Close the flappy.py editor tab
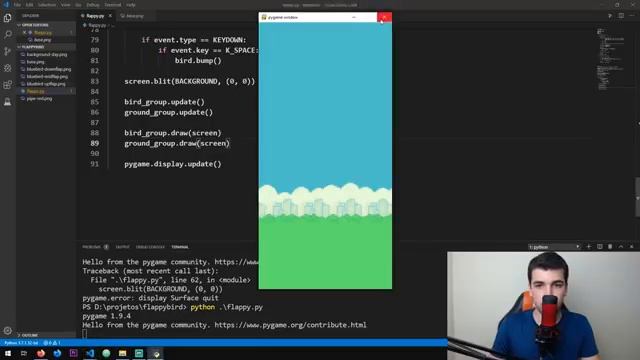 pos(110,16)
